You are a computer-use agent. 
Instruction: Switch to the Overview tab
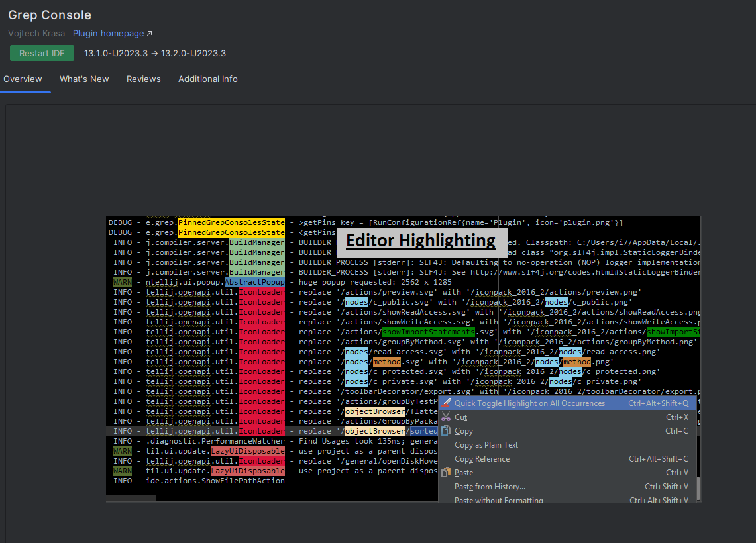click(23, 79)
